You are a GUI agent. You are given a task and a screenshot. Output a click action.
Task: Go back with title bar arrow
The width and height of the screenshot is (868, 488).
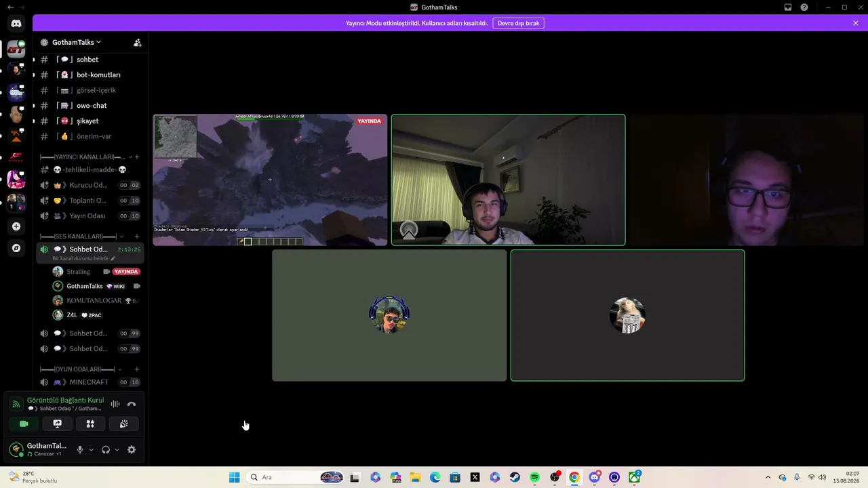[10, 7]
